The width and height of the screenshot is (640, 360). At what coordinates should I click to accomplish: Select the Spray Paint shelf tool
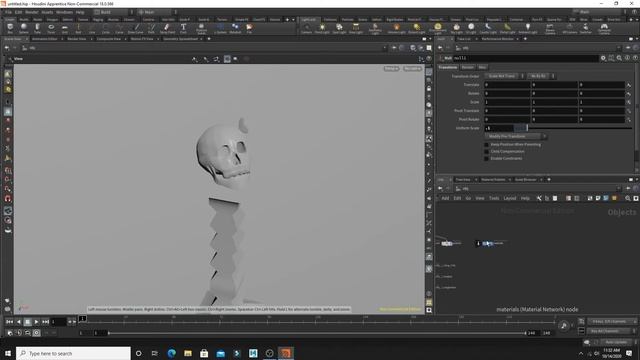(x=167, y=28)
